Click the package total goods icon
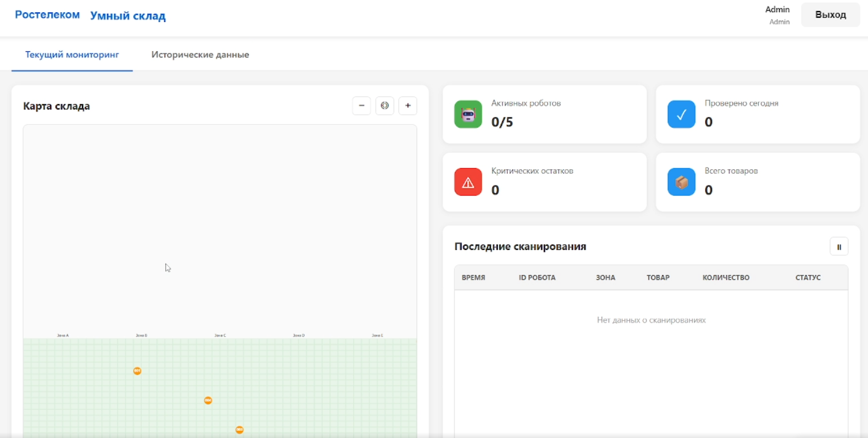The width and height of the screenshot is (868, 438). tap(681, 182)
